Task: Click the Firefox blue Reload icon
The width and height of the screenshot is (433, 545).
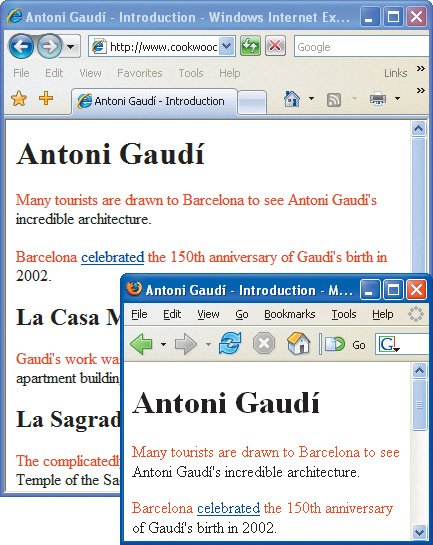Action: point(230,344)
